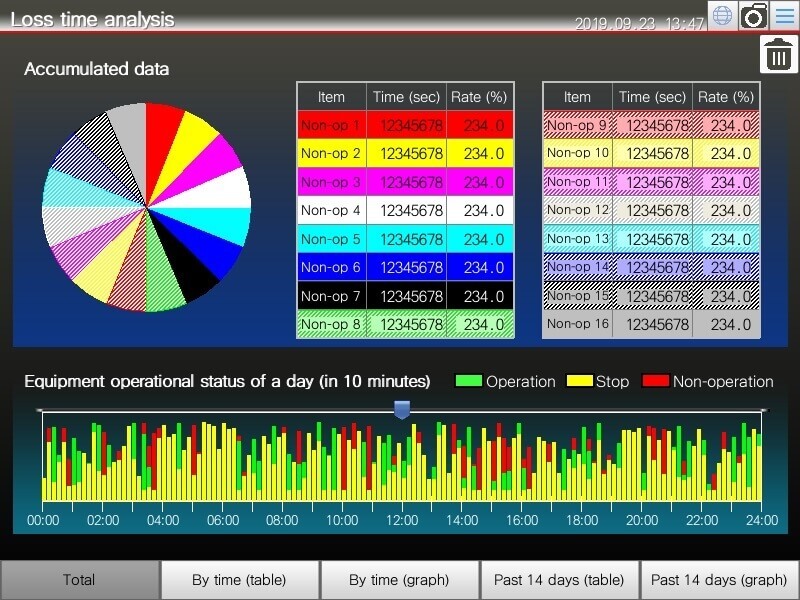Open the Past 14 days (graph) view
The width and height of the screenshot is (800, 600).
point(719,580)
